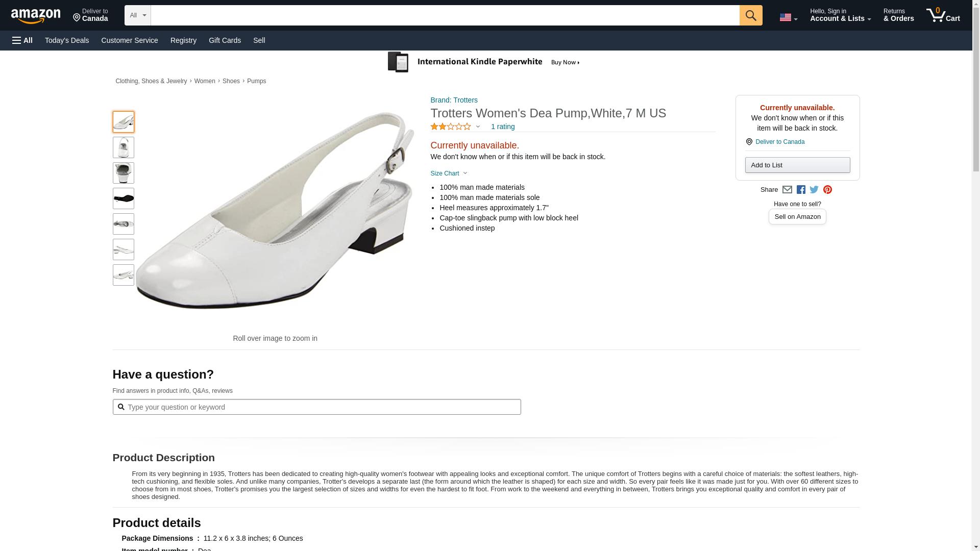
Task: Open Today's Deals
Action: [67, 40]
